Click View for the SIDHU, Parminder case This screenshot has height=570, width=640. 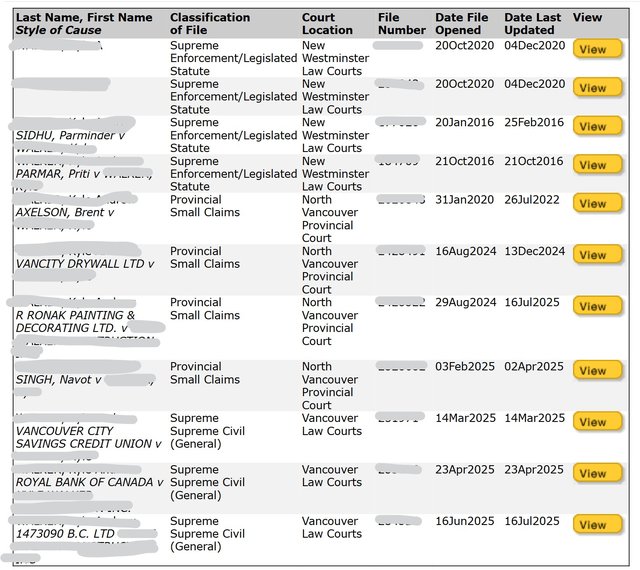(598, 126)
